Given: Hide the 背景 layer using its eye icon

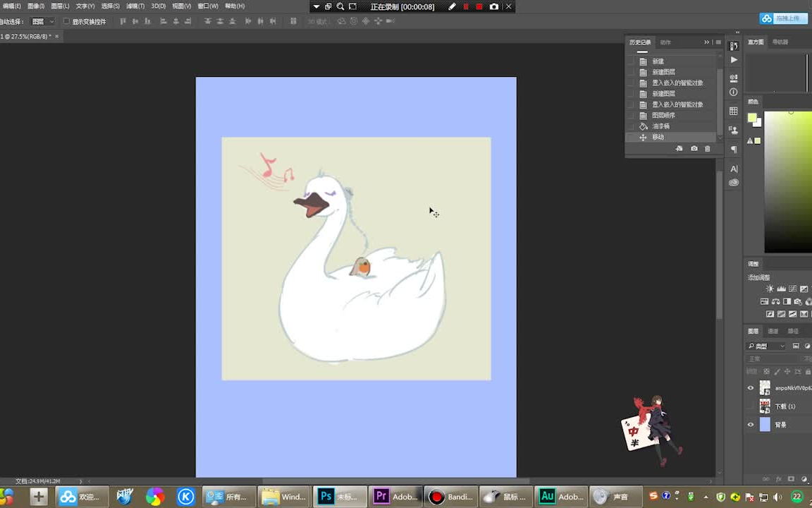Looking at the screenshot, I should coord(751,425).
